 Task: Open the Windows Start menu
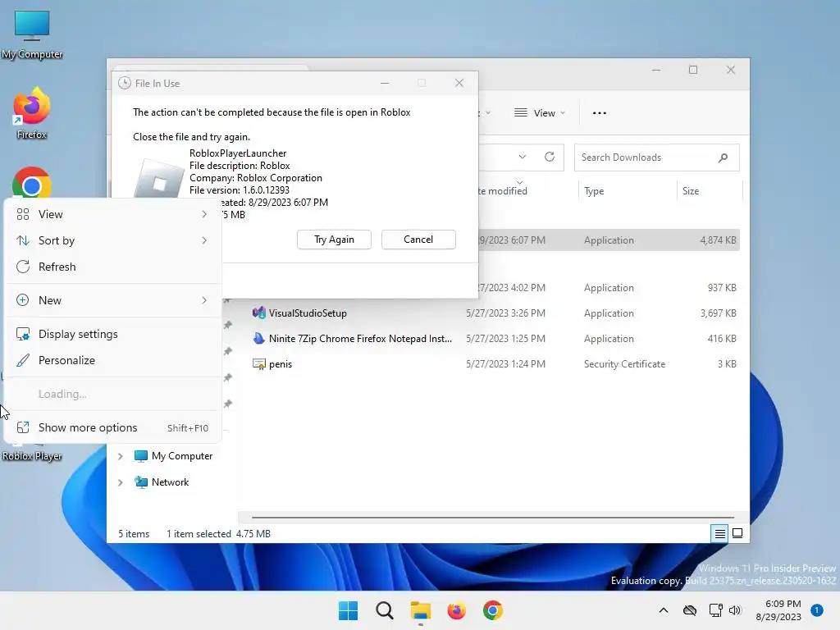[348, 610]
